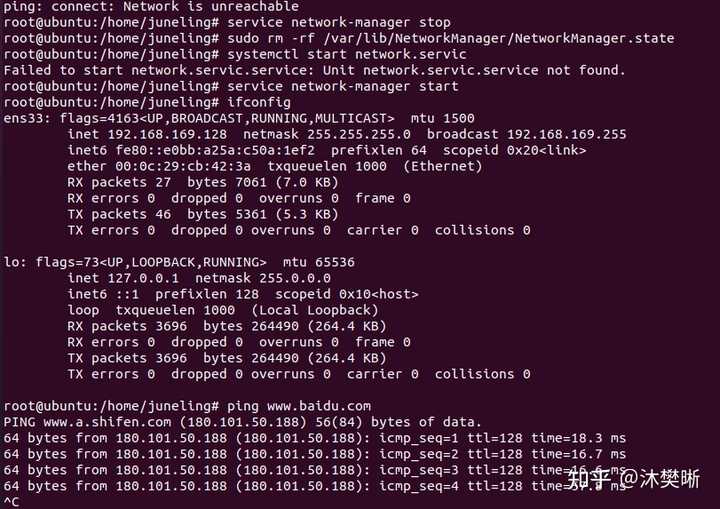720x509 pixels.
Task: Click the ^C interrupt on last line
Action: (11, 502)
